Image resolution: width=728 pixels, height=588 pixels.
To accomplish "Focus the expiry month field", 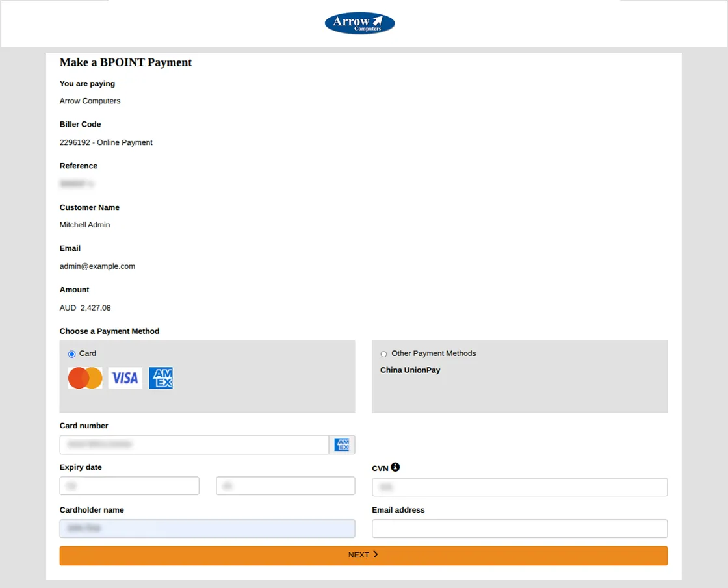I will (129, 486).
